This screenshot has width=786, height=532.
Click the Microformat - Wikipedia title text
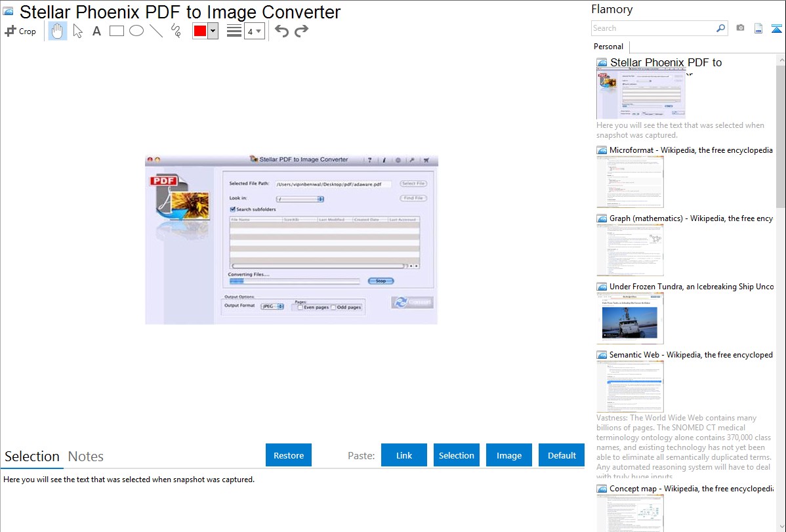pyautogui.click(x=691, y=150)
